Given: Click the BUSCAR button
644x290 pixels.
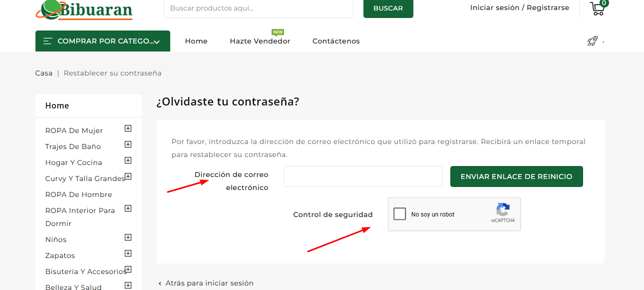Looking at the screenshot, I should tap(388, 8).
